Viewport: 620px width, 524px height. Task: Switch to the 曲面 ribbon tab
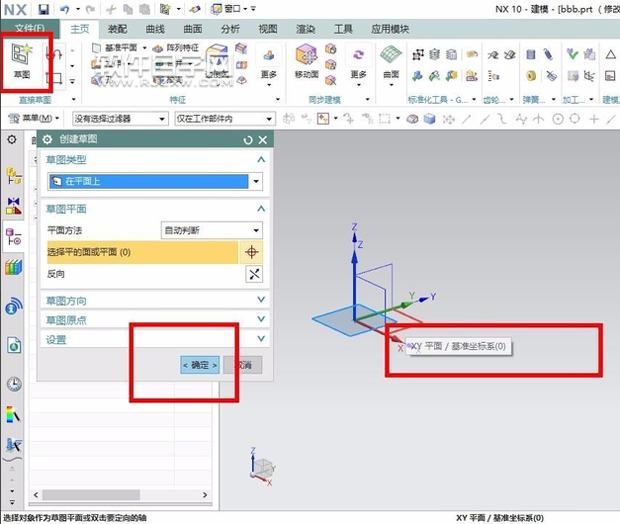pyautogui.click(x=193, y=29)
